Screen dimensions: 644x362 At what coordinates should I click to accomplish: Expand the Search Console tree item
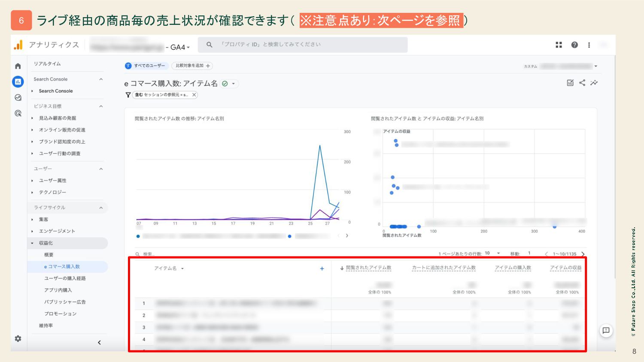32,91
